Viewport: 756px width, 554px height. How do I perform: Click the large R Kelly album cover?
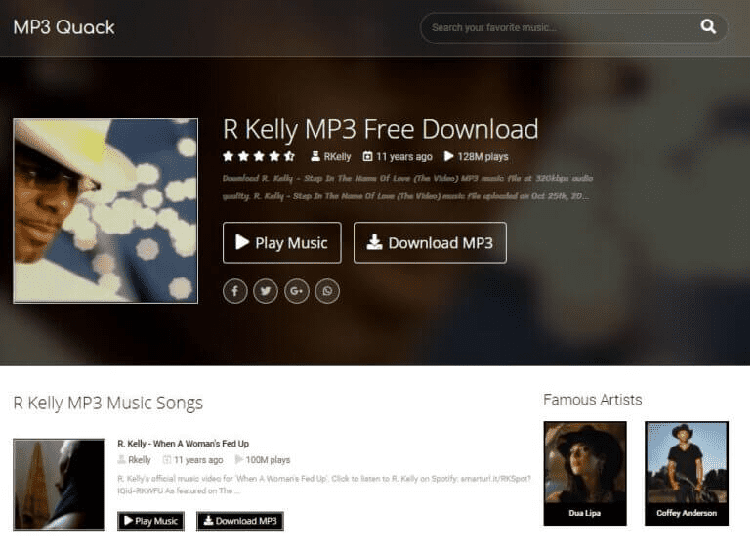(105, 211)
